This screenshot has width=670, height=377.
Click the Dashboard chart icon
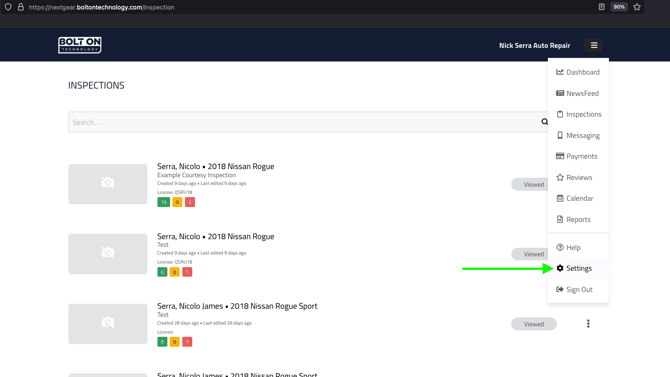[x=560, y=72]
